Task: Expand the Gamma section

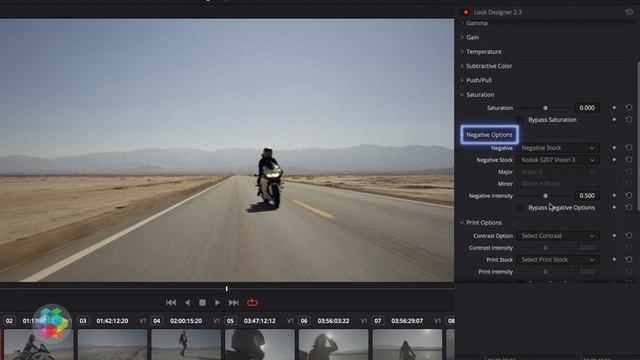Action: 462,23
